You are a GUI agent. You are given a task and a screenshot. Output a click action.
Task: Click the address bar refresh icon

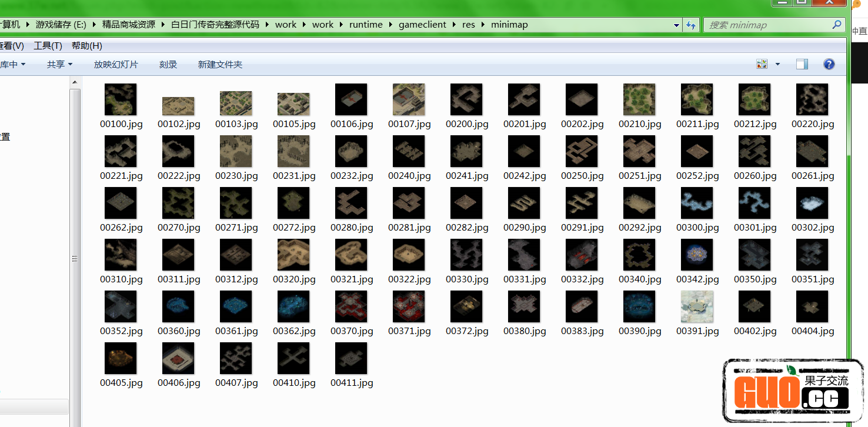(x=691, y=25)
